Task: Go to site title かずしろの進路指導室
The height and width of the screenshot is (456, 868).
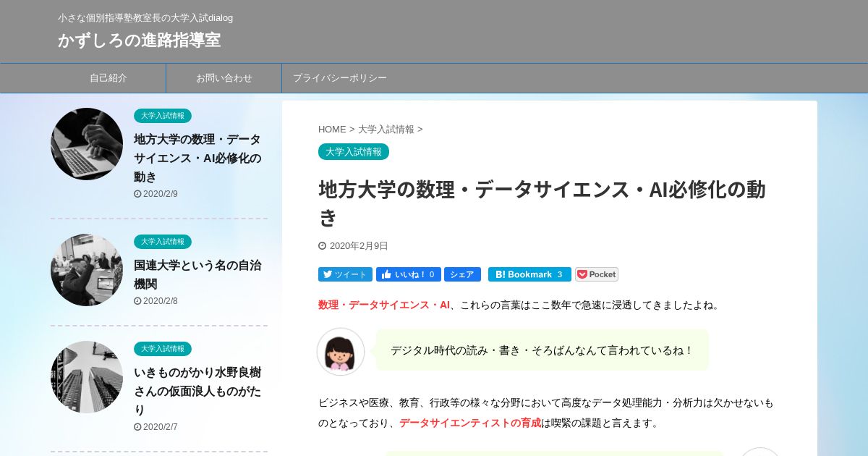Action: pos(140,40)
